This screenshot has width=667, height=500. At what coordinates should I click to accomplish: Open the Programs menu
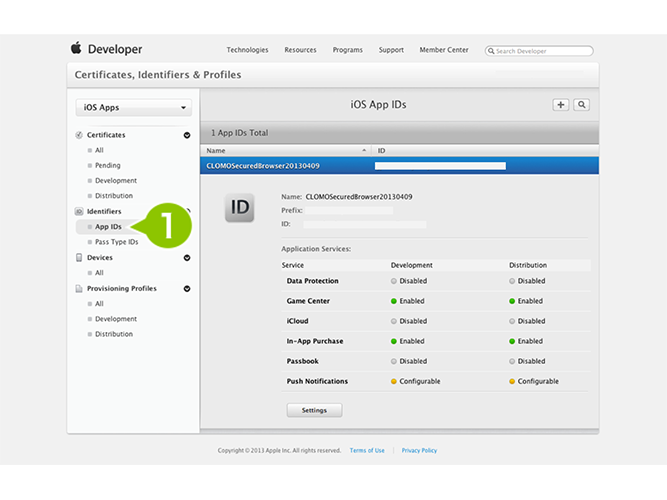click(x=348, y=50)
